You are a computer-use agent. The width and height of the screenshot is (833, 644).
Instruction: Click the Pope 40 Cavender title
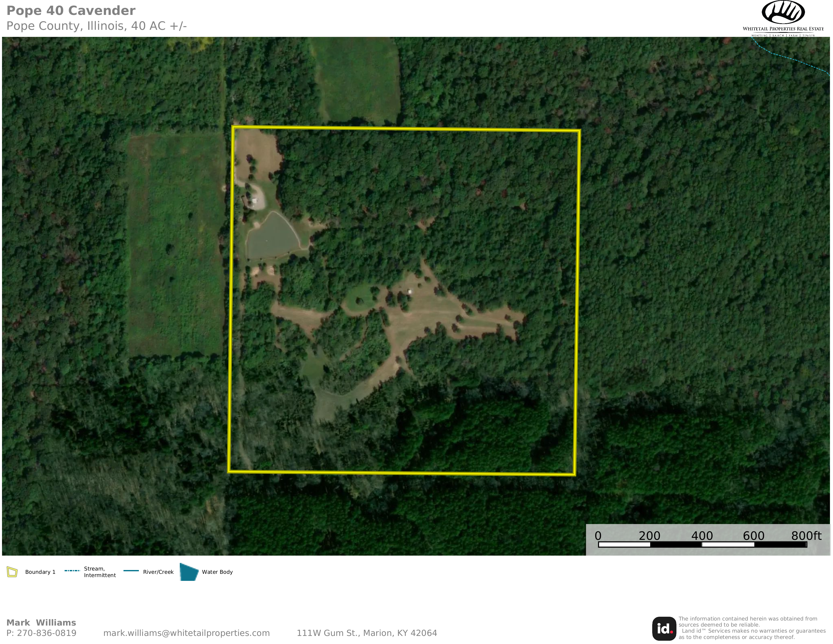pos(71,11)
